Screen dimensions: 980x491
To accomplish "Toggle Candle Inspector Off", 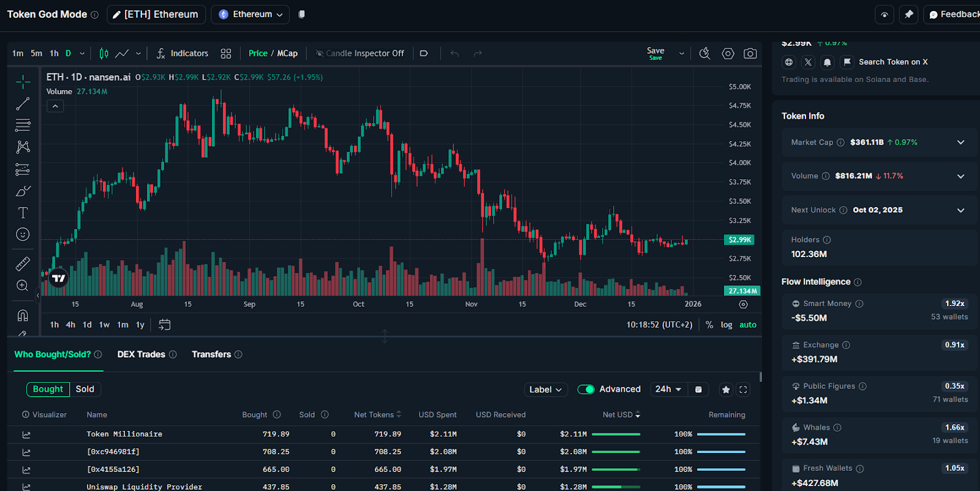I will coord(360,54).
